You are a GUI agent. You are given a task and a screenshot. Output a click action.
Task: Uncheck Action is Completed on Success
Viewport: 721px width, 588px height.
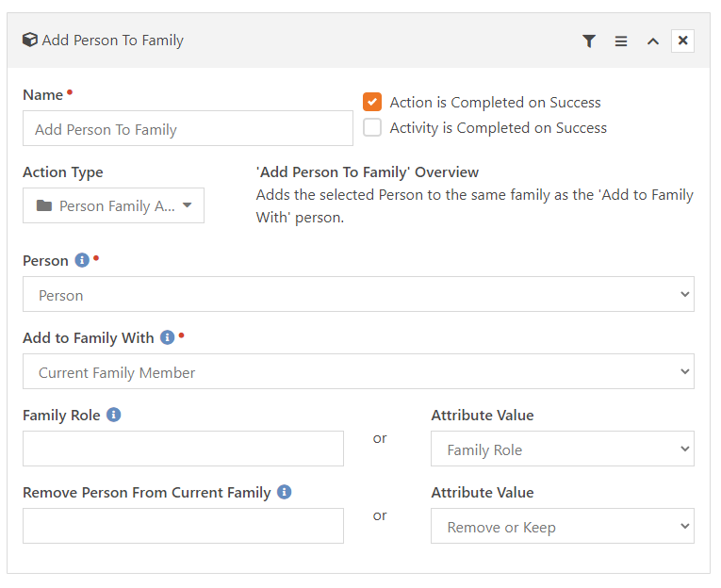[x=372, y=102]
